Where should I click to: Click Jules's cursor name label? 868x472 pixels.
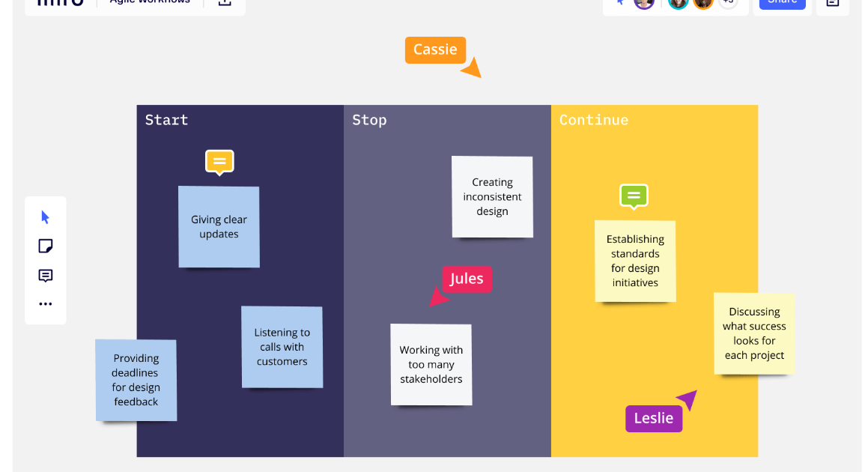pos(467,279)
